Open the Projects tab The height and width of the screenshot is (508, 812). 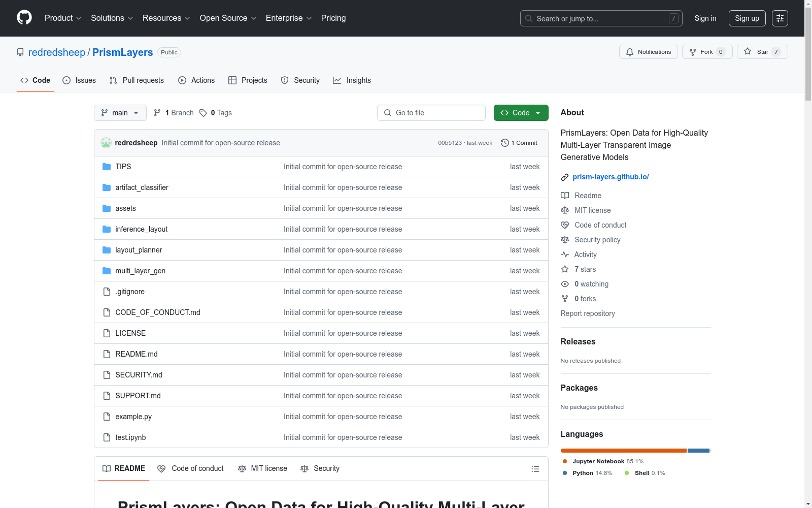pyautogui.click(x=248, y=80)
